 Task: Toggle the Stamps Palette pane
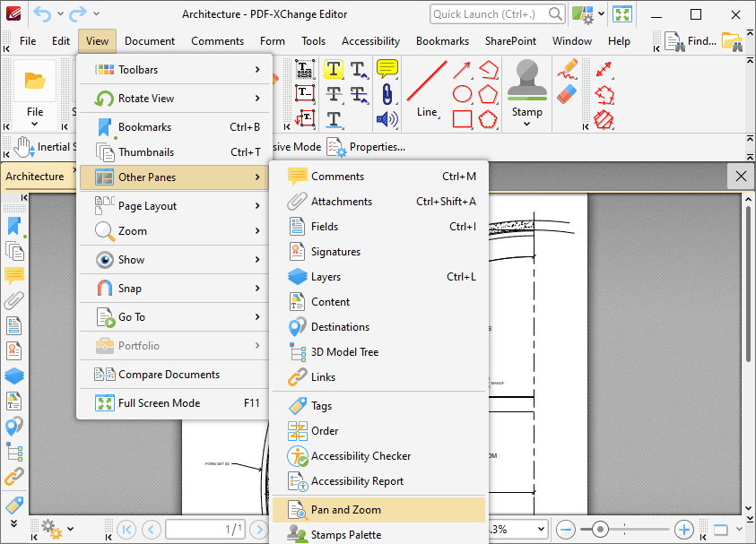point(379,534)
